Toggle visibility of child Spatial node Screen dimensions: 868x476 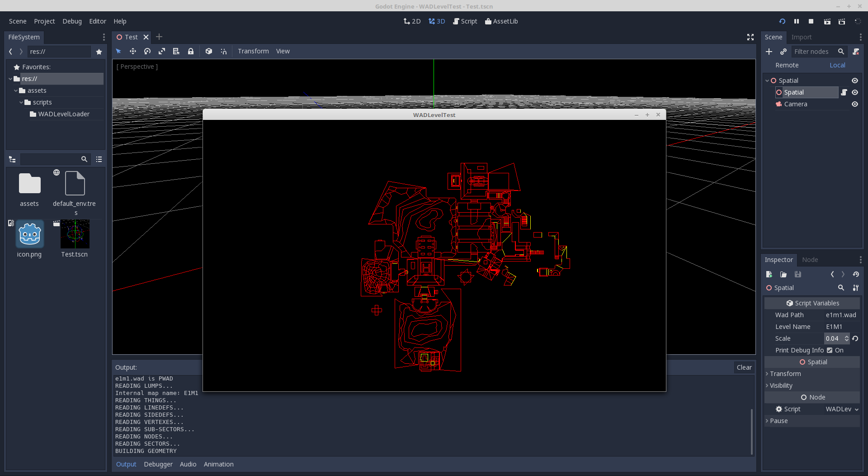tap(855, 92)
